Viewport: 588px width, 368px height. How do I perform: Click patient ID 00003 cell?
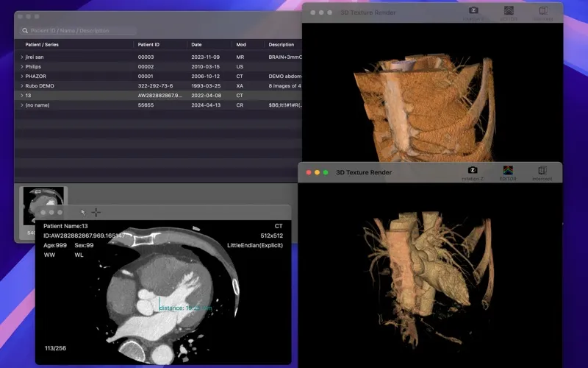pyautogui.click(x=146, y=57)
